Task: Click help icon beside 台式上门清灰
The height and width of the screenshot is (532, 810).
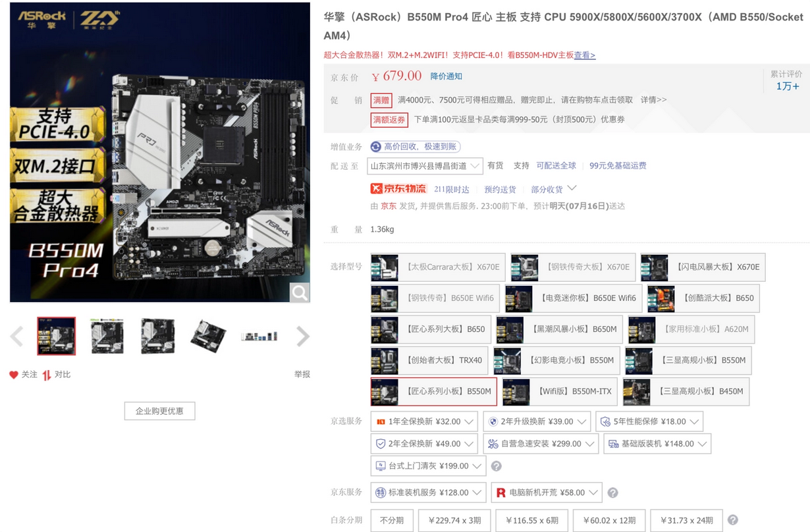Action: [497, 466]
